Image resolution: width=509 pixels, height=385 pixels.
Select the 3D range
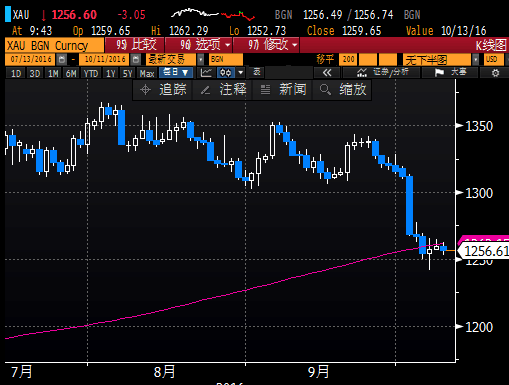(x=35, y=73)
